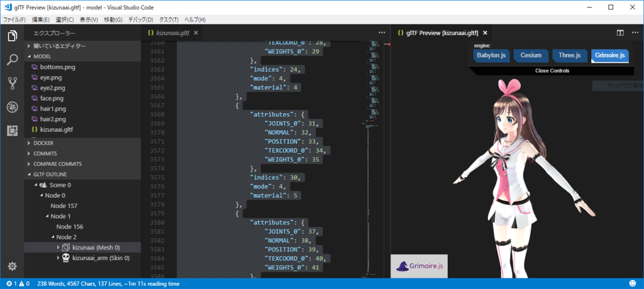The width and height of the screenshot is (644, 289).
Task: Select the Cesium engine
Action: 531,55
